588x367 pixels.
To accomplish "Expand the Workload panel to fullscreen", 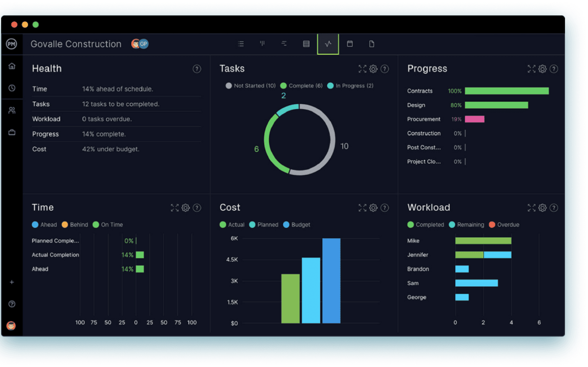I will click(x=531, y=208).
